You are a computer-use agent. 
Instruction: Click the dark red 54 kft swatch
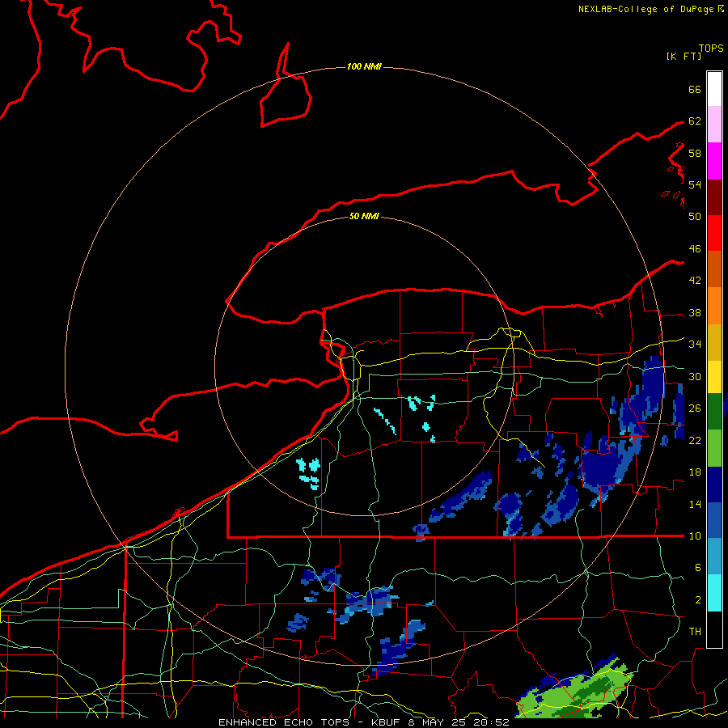pyautogui.click(x=714, y=197)
